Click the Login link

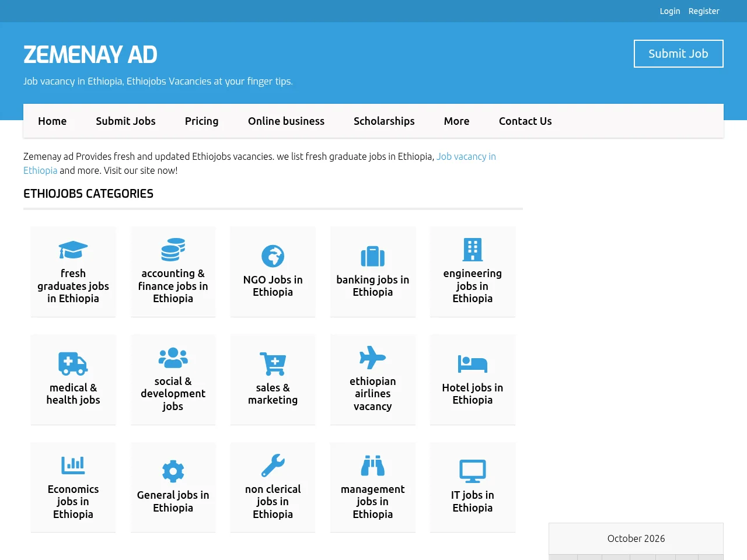point(670,11)
